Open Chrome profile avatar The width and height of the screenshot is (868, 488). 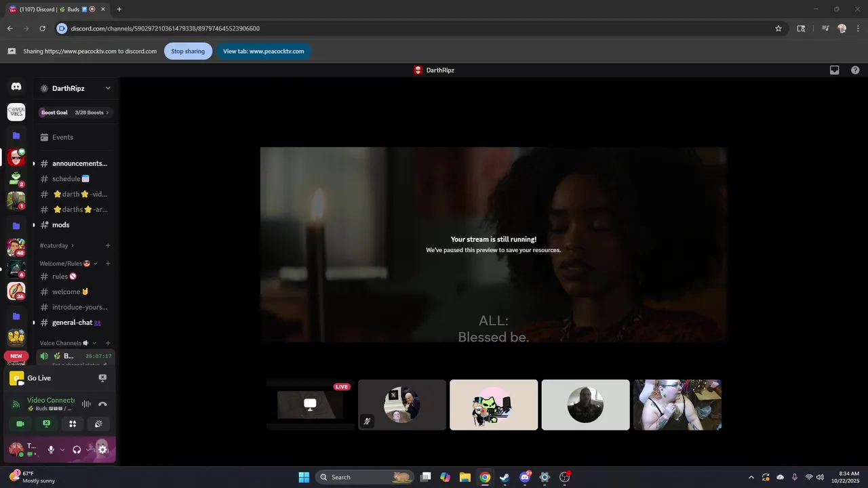[842, 28]
